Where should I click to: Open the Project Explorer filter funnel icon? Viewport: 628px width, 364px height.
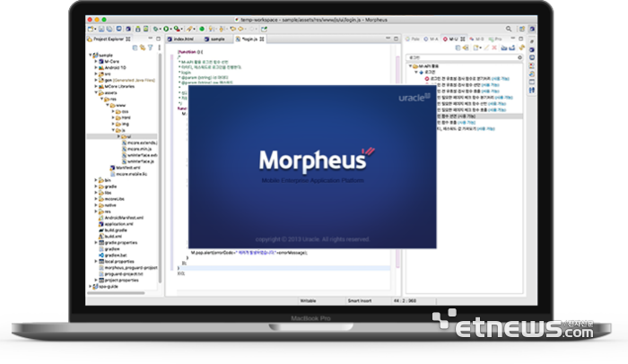[x=150, y=48]
